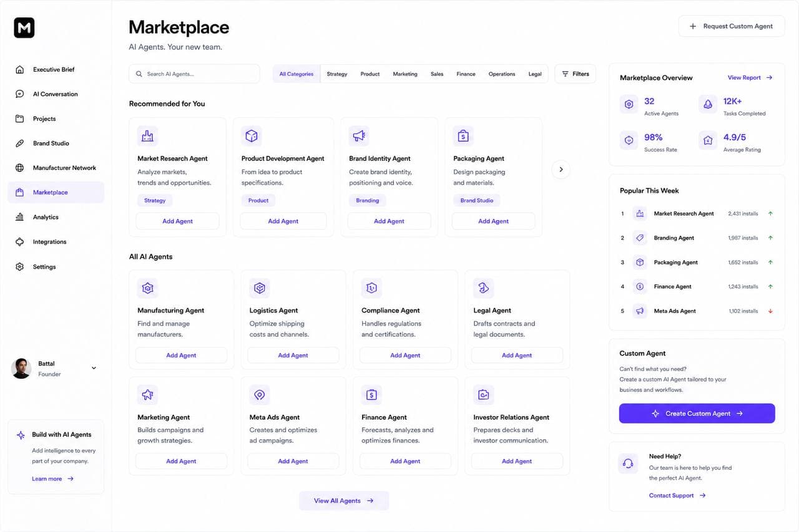Click the Compliance Agent card icon
Viewport: 799px width, 532px height.
(371, 288)
